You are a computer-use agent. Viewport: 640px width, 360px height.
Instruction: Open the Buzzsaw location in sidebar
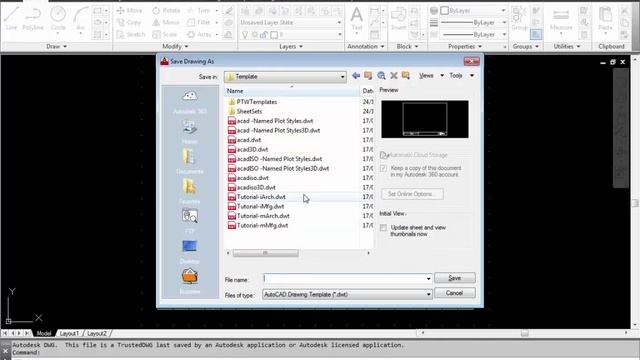point(190,281)
